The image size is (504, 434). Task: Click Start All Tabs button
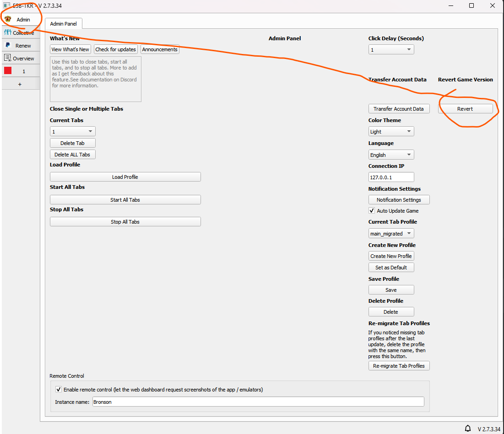[125, 200]
